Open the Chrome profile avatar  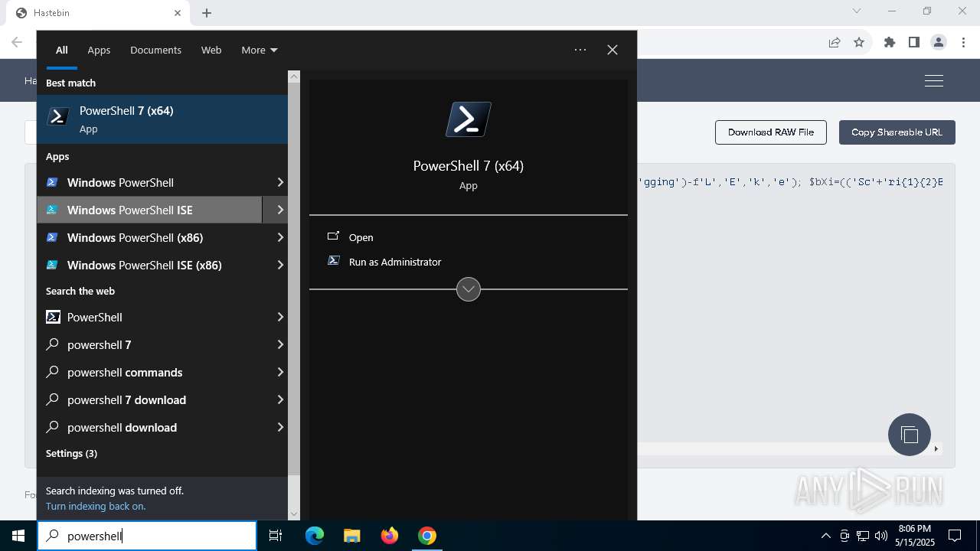(x=939, y=42)
